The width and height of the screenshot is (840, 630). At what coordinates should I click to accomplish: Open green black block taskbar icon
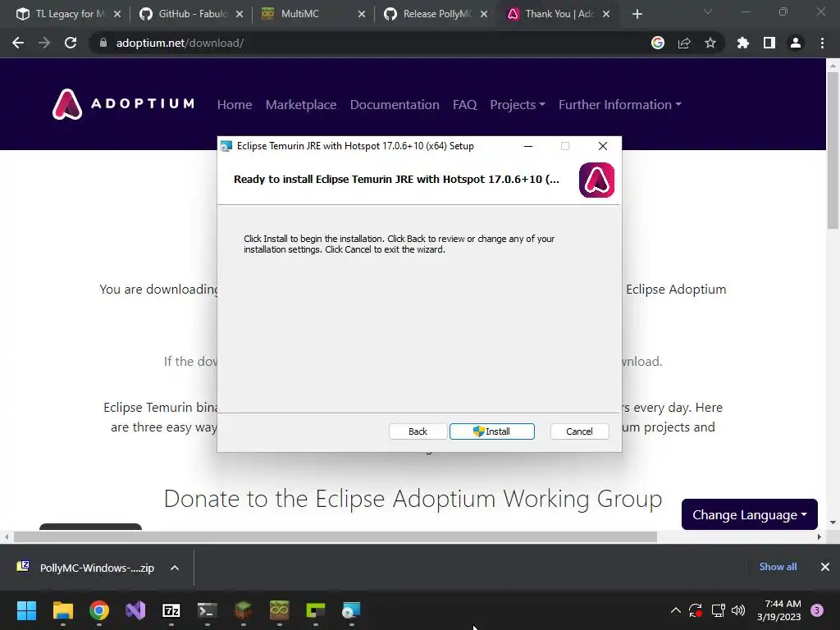click(x=316, y=610)
